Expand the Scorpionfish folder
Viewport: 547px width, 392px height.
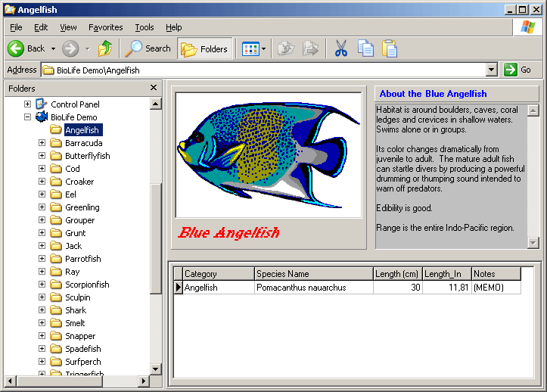click(42, 284)
